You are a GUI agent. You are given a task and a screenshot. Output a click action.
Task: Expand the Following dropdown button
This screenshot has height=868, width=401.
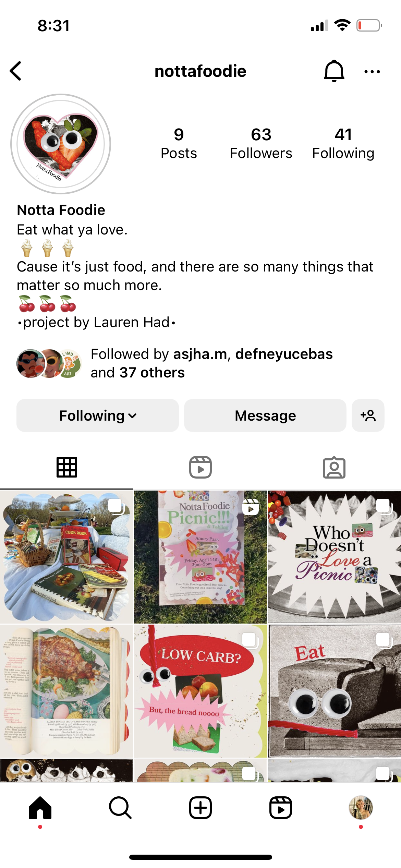pyautogui.click(x=98, y=415)
